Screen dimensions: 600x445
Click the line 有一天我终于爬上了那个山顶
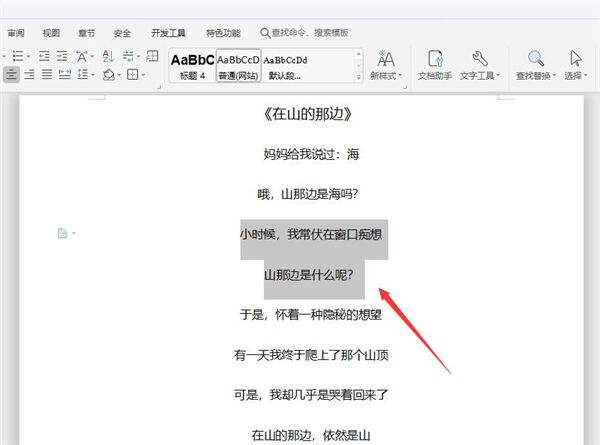click(x=311, y=355)
